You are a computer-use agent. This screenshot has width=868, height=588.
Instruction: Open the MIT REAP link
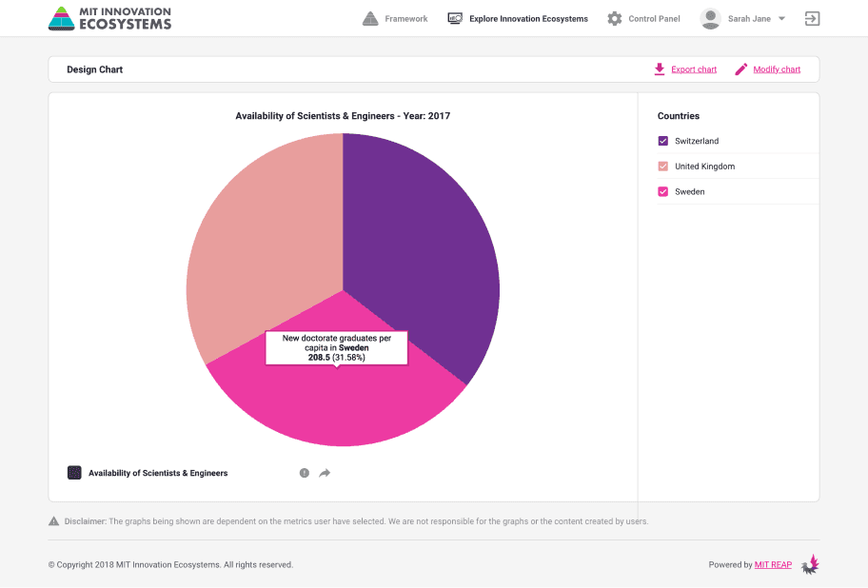[x=773, y=565]
